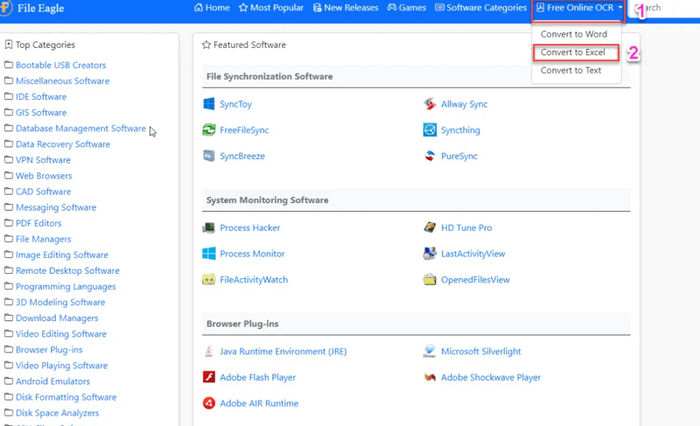700x426 pixels.
Task: Click the Allway Sync icon
Action: tap(429, 104)
